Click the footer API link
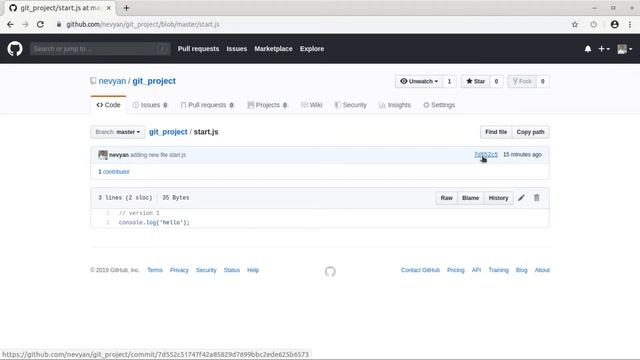 coord(476,270)
